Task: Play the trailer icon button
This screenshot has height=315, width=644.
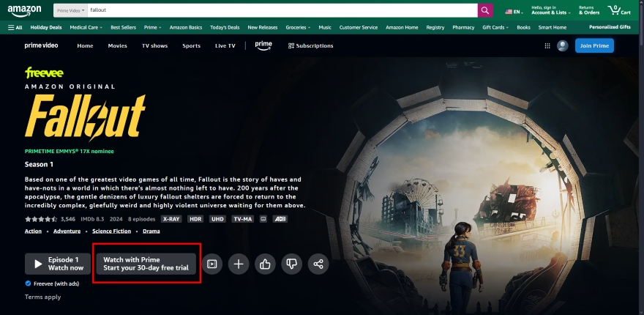Action: [212, 264]
